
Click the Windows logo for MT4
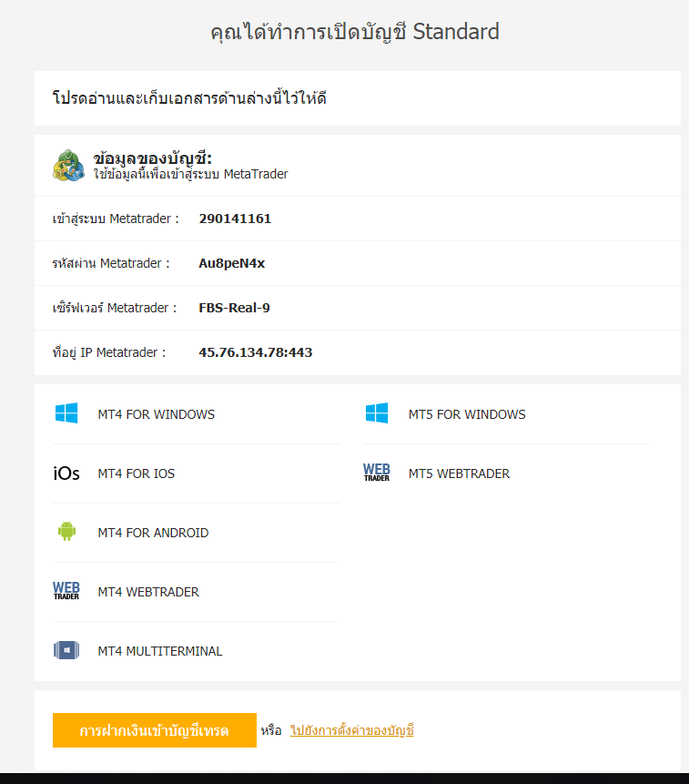pyautogui.click(x=66, y=413)
